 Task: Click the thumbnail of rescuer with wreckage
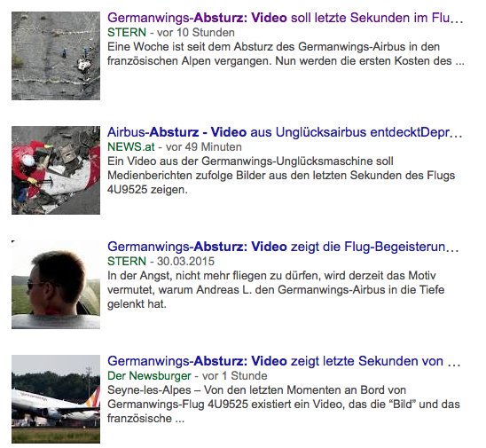click(56, 170)
